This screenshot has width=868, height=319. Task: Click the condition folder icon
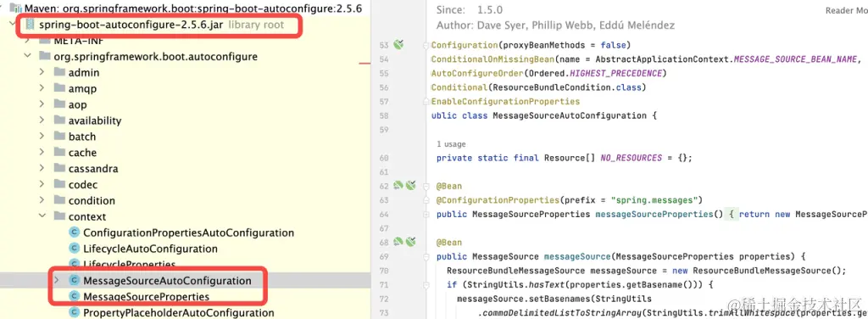coord(59,201)
